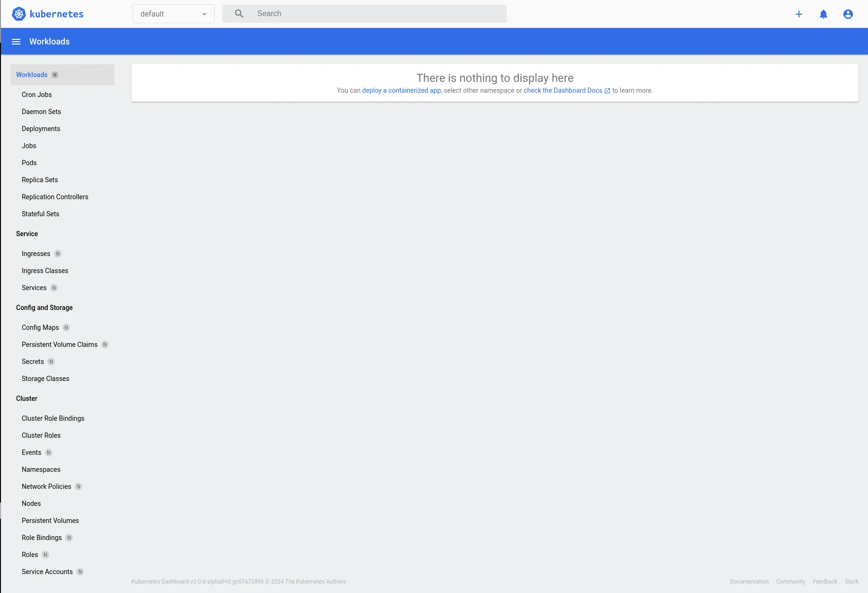Click the Workloads toolbar title
Screen dimensions: 868x593
click(x=50, y=42)
